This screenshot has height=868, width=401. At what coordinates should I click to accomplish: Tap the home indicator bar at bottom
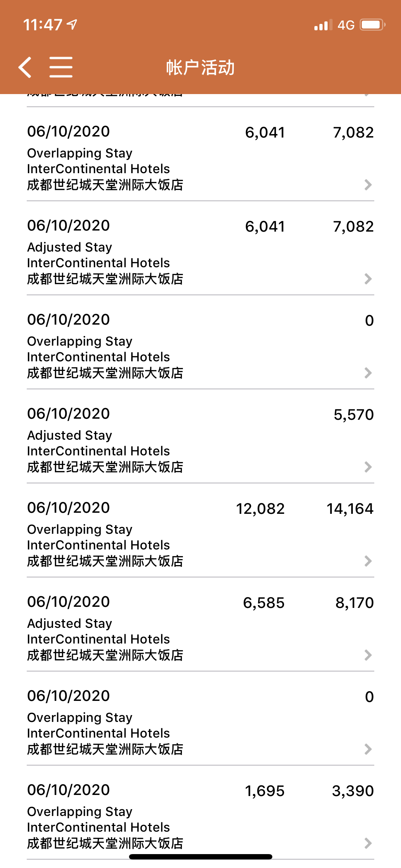click(x=201, y=857)
